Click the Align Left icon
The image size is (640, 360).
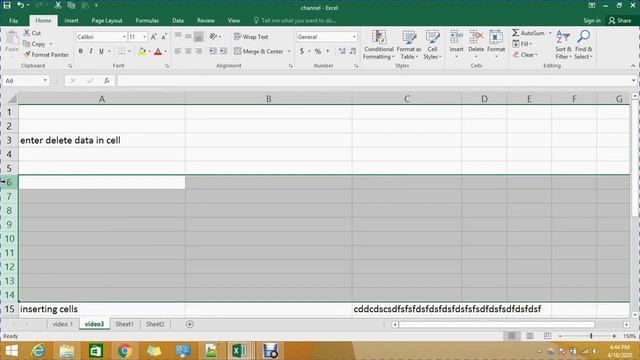178,51
